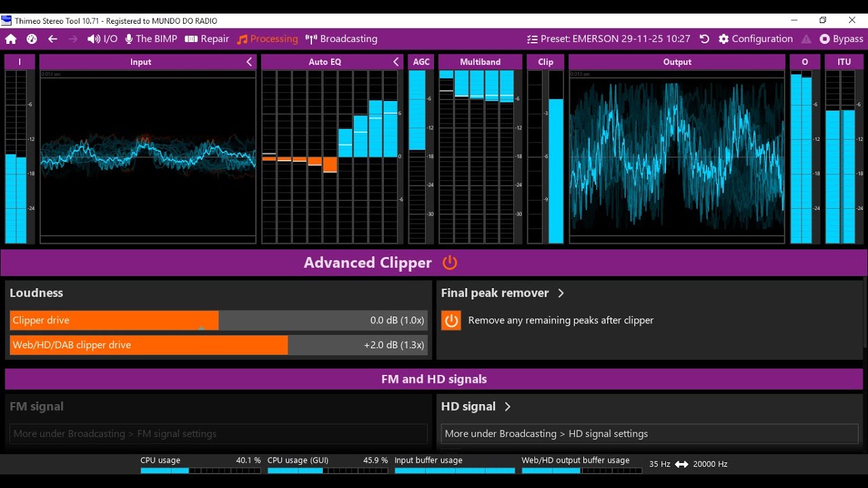Screen dimensions: 868x488
Task: Toggle the Bypass button
Action: (x=841, y=39)
